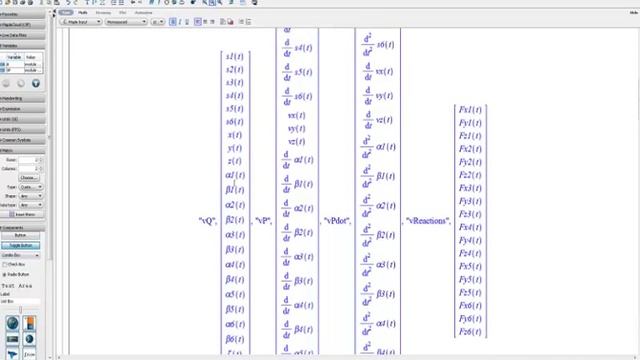The height and width of the screenshot is (360, 640).
Task: Switch to the Text mode tab
Action: pyautogui.click(x=66, y=13)
